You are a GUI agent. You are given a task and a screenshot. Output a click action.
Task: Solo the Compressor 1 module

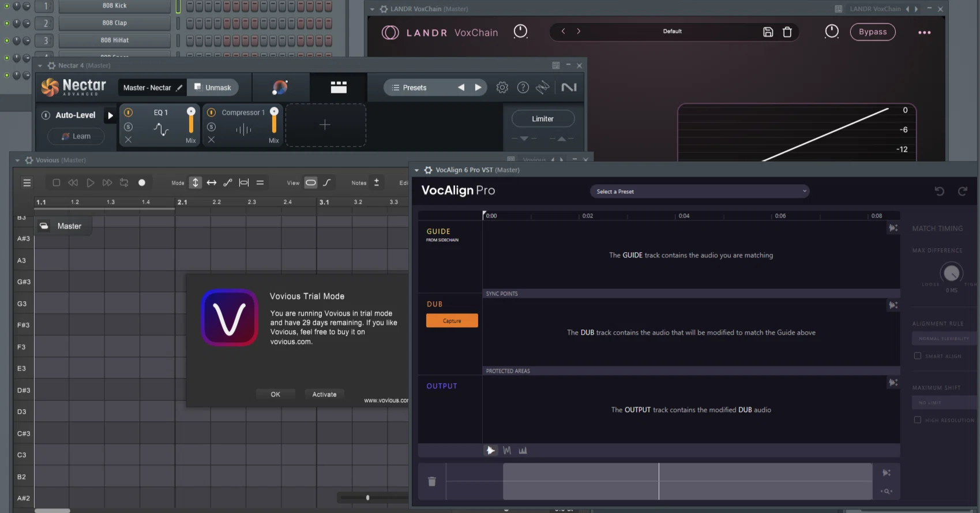(211, 126)
